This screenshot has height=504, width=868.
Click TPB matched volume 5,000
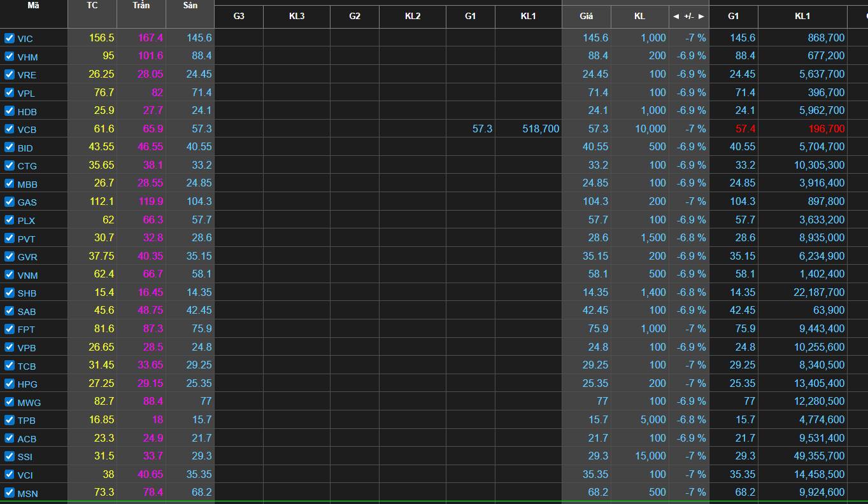[x=653, y=419]
